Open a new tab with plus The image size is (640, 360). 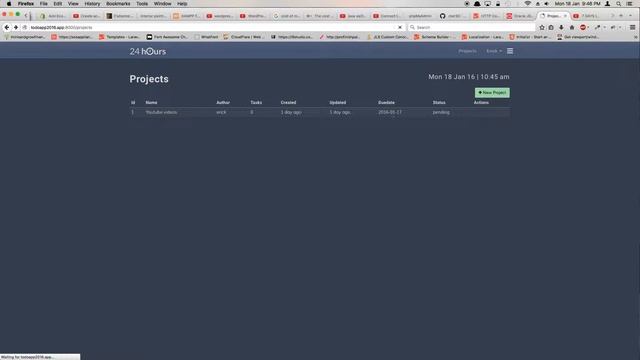point(621,16)
